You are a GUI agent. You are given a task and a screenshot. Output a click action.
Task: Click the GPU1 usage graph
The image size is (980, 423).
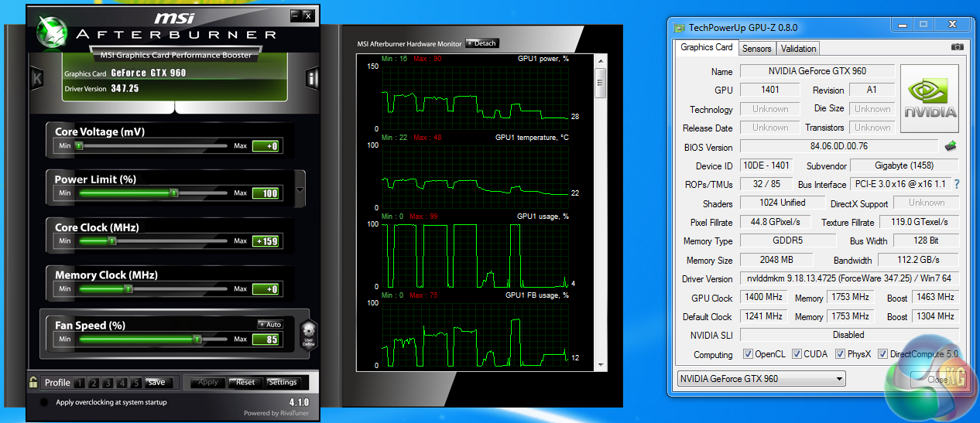click(x=475, y=255)
